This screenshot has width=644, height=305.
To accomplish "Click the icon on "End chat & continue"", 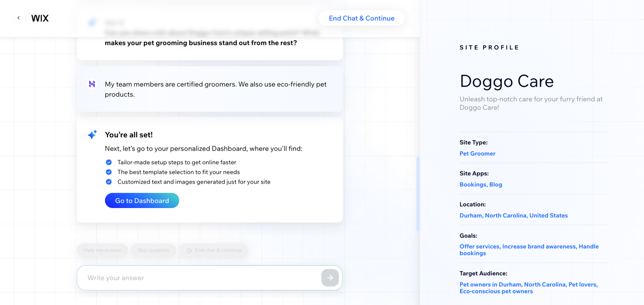I will (190, 250).
